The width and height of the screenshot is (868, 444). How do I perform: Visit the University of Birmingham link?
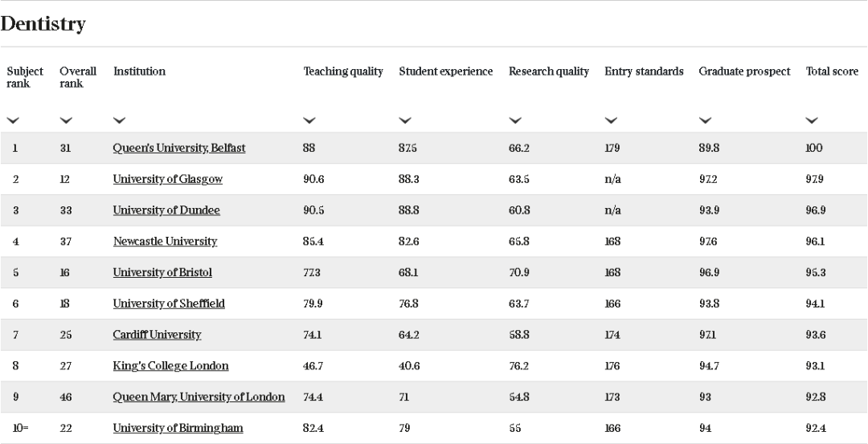tap(178, 428)
